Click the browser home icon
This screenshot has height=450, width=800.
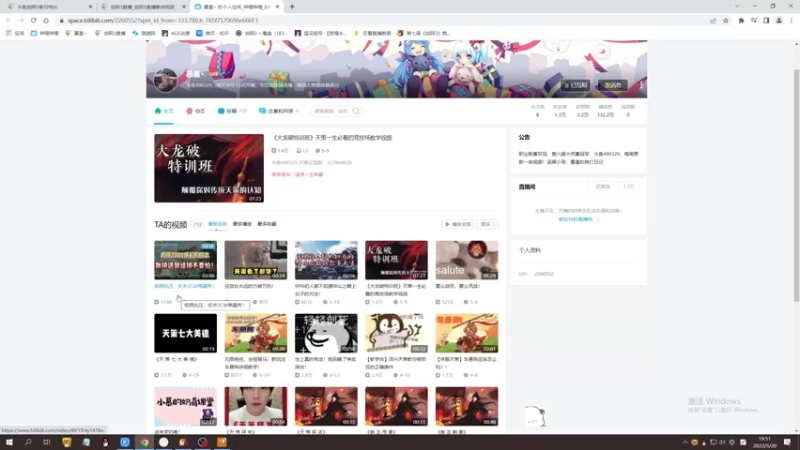coord(46,20)
